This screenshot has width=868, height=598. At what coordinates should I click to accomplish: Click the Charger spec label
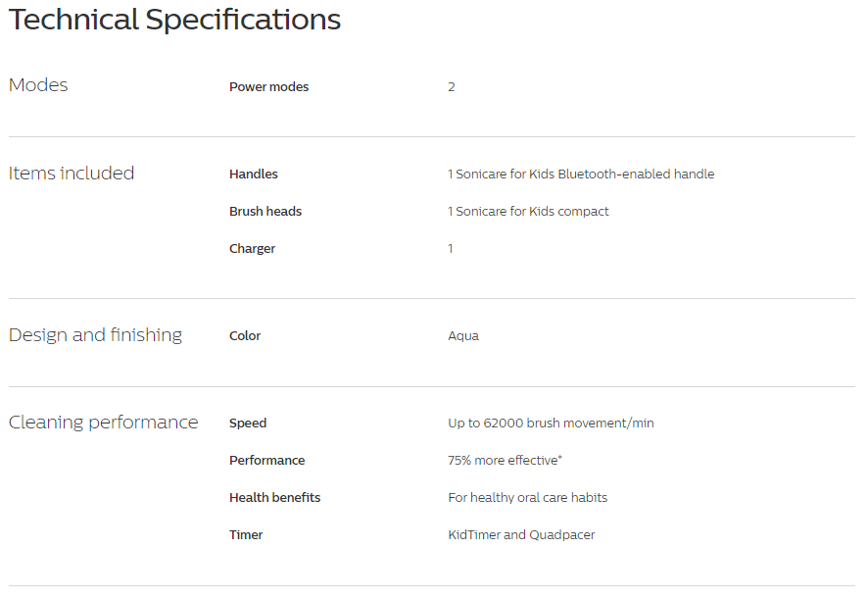coord(253,249)
